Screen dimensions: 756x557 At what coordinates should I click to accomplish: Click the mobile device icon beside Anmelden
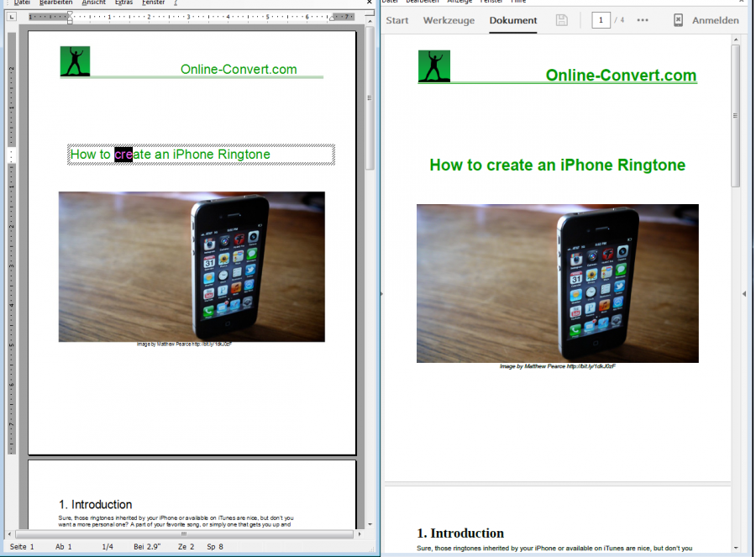[x=678, y=20]
